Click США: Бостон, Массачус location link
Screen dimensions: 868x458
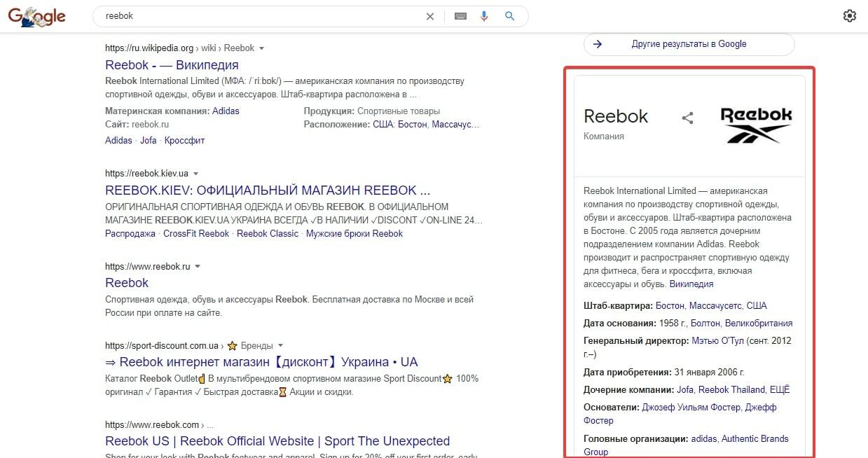pyautogui.click(x=426, y=124)
